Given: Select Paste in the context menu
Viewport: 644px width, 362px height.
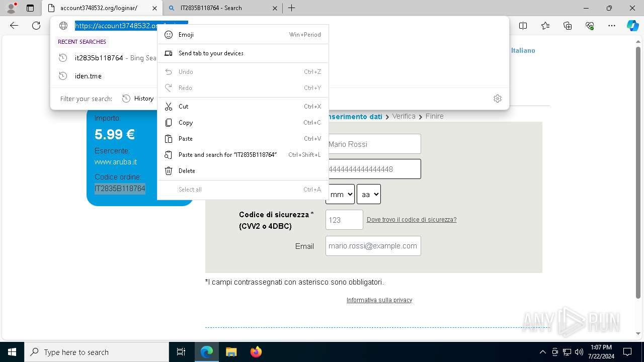Looking at the screenshot, I should (243, 139).
